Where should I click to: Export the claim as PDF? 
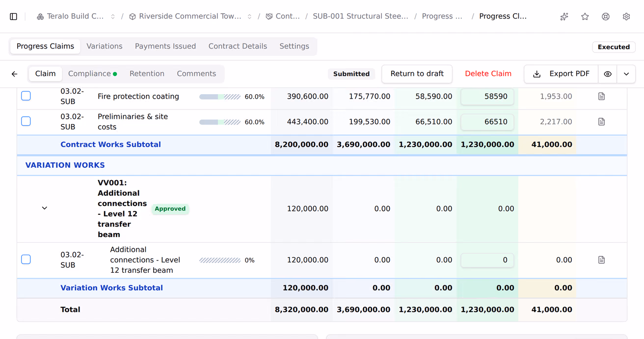561,74
